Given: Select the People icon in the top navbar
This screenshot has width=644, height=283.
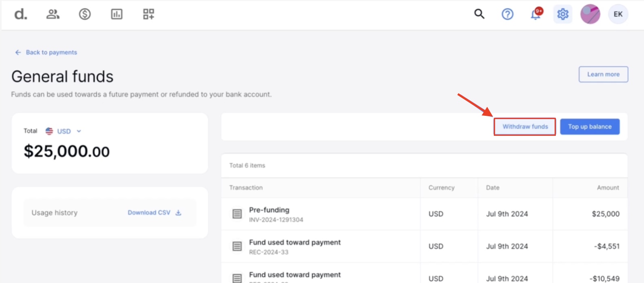Looking at the screenshot, I should (x=53, y=14).
